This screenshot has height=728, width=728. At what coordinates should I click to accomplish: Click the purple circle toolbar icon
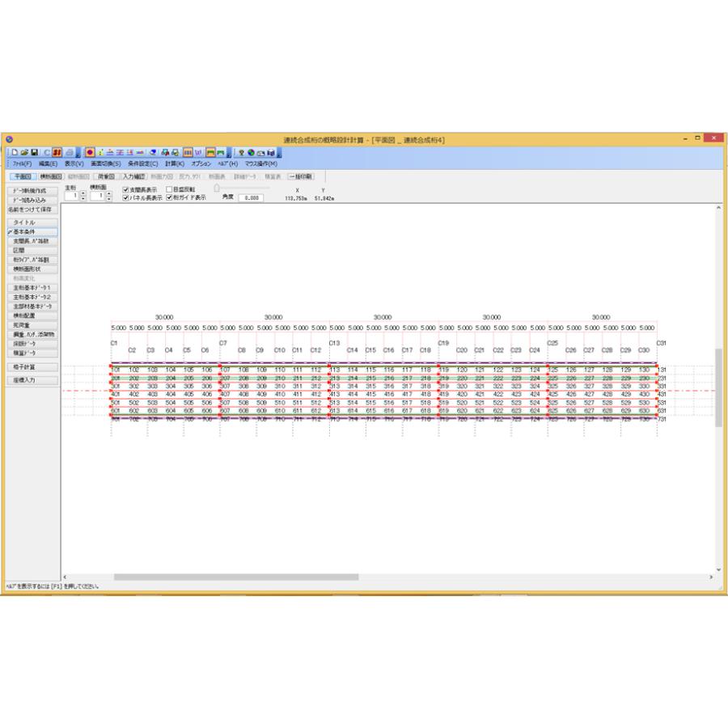[x=90, y=152]
